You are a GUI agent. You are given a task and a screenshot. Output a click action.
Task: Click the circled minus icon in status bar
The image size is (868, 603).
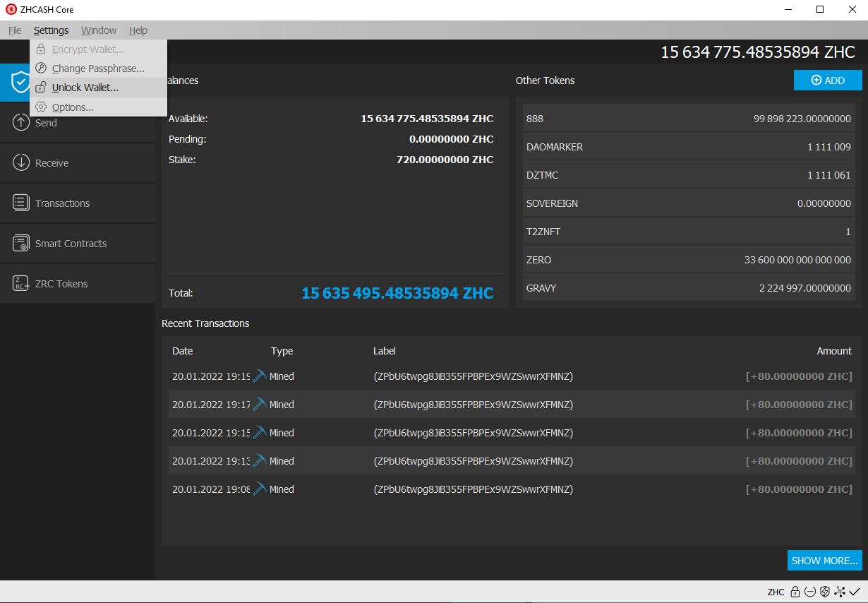point(809,592)
